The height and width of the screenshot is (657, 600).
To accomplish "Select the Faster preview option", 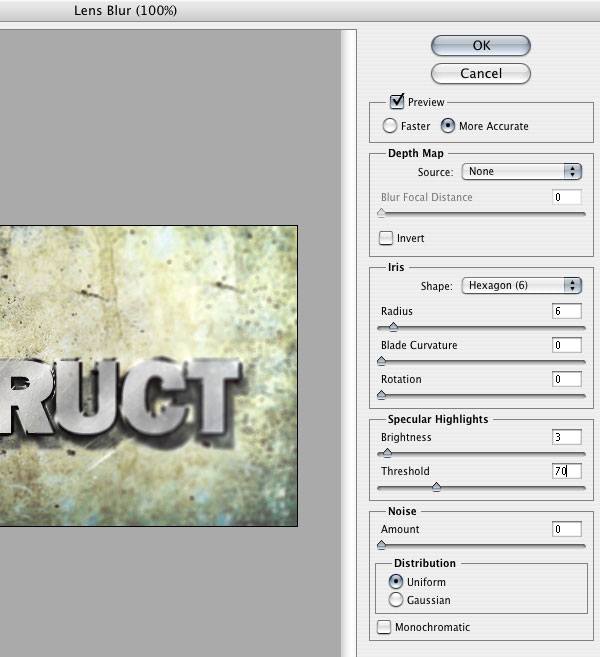I will point(389,126).
